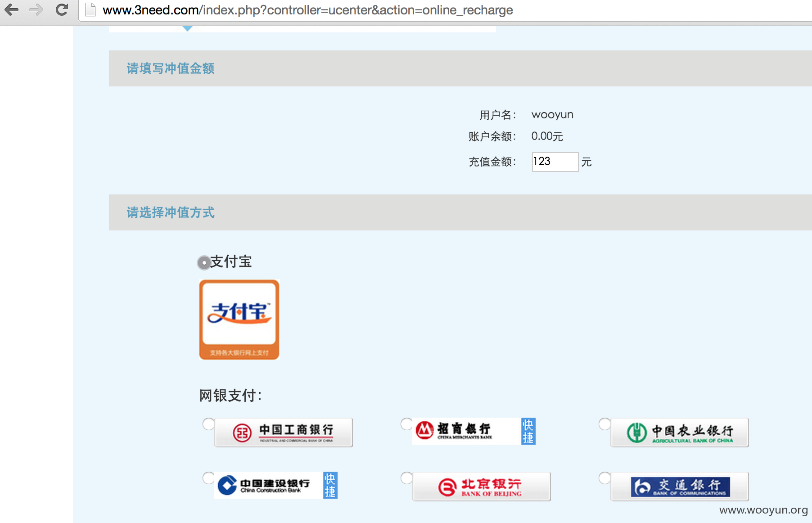The width and height of the screenshot is (812, 523).
Task: Click the 请填写冲值金额 section heading
Action: pos(171,68)
